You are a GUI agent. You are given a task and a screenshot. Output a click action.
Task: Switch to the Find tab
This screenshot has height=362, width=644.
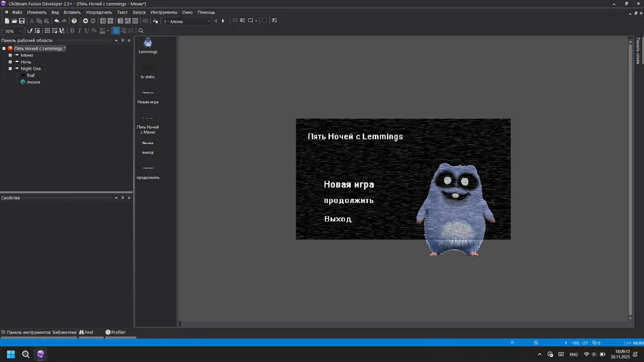click(87, 333)
